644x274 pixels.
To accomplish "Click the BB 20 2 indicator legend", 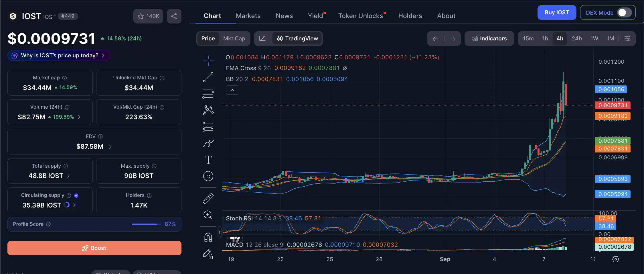I will click(x=287, y=79).
